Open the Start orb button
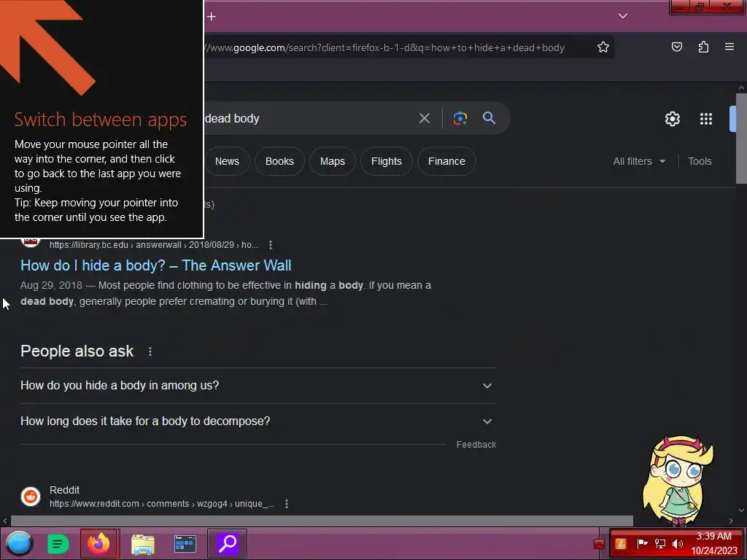The height and width of the screenshot is (560, 747). 19,543
